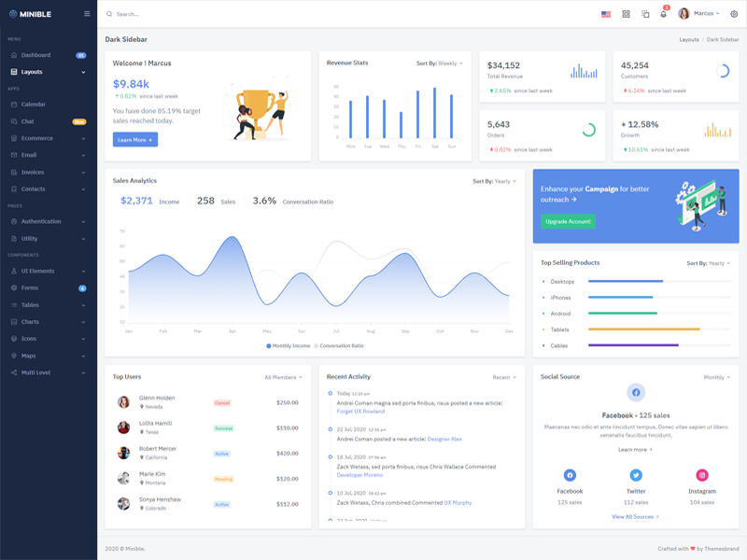The width and height of the screenshot is (747, 560).
Task: Click the Upgrade Account button
Action: 568,221
